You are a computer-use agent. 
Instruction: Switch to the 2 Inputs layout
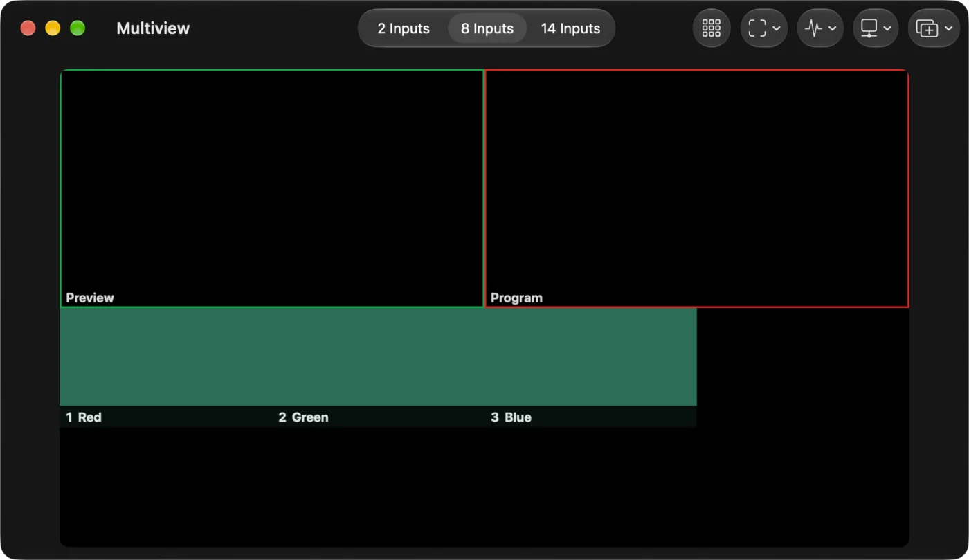(404, 28)
